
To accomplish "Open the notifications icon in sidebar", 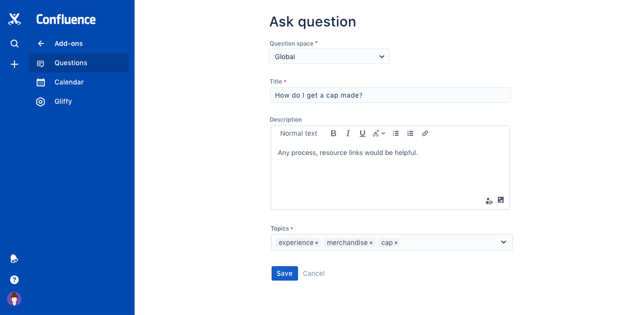I will pyautogui.click(x=14, y=259).
